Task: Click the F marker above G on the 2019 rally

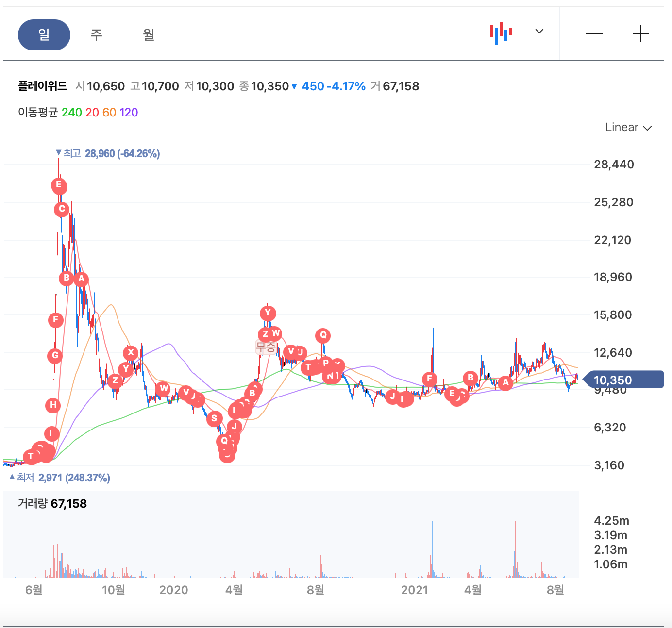Action: [56, 319]
